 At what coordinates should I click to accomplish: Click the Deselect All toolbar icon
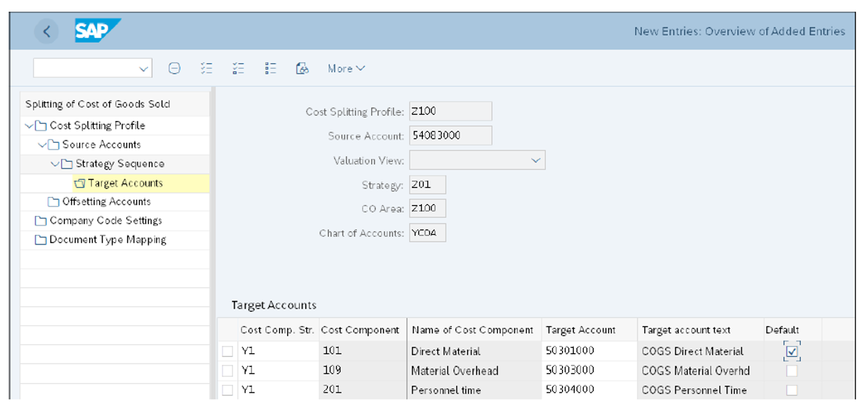pyautogui.click(x=270, y=68)
